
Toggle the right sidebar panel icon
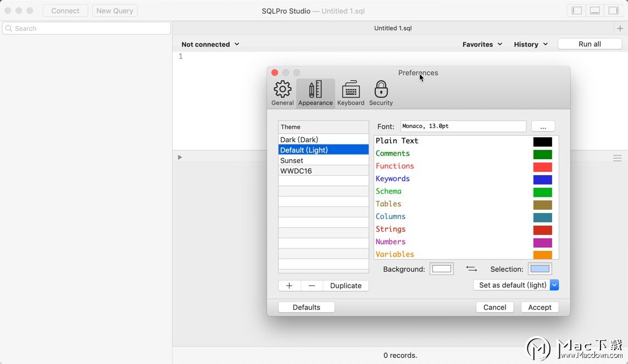point(614,11)
